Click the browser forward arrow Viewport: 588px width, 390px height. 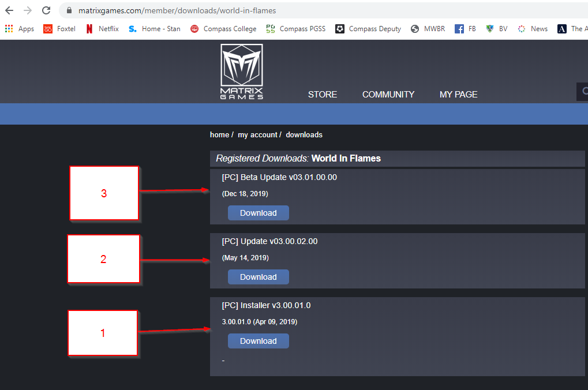click(x=28, y=10)
